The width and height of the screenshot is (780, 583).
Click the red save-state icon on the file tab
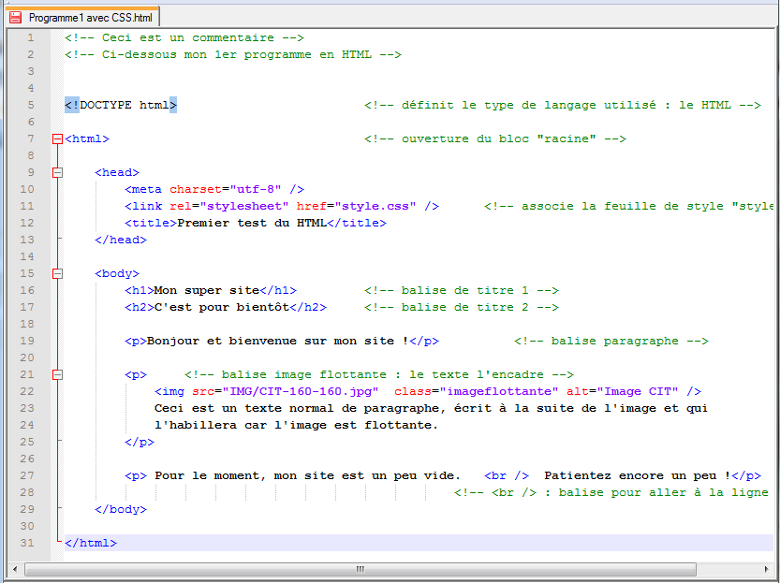point(15,17)
